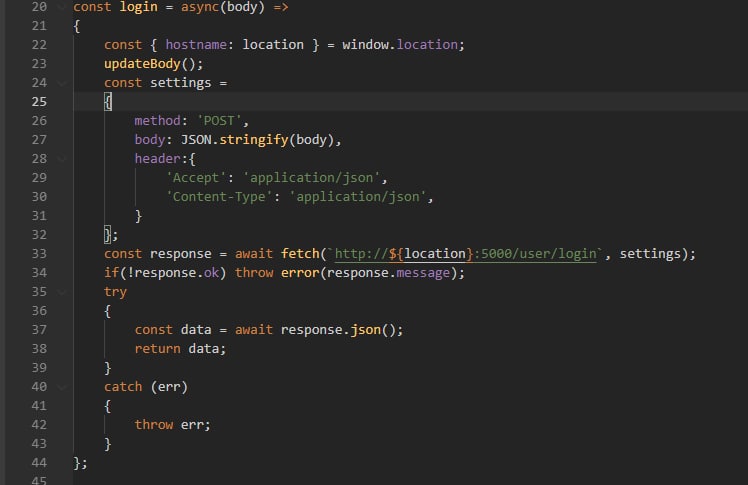Image resolution: width=748 pixels, height=485 pixels.
Task: Click the 'data' declaration on line 37
Action: [x=196, y=330]
